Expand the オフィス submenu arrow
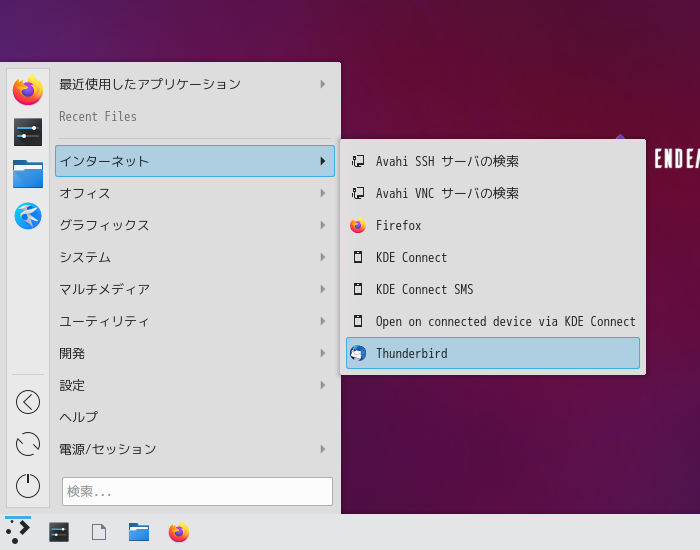 pyautogui.click(x=322, y=193)
